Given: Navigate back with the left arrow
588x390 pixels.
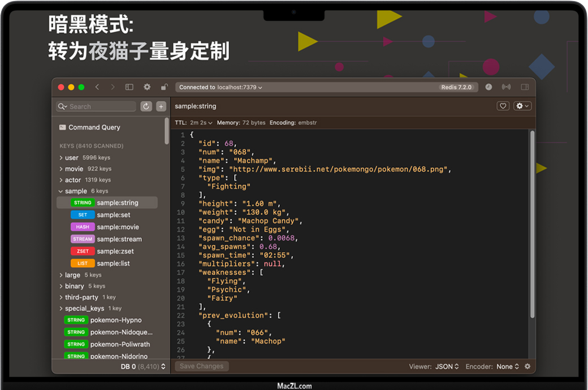Looking at the screenshot, I should [x=97, y=87].
